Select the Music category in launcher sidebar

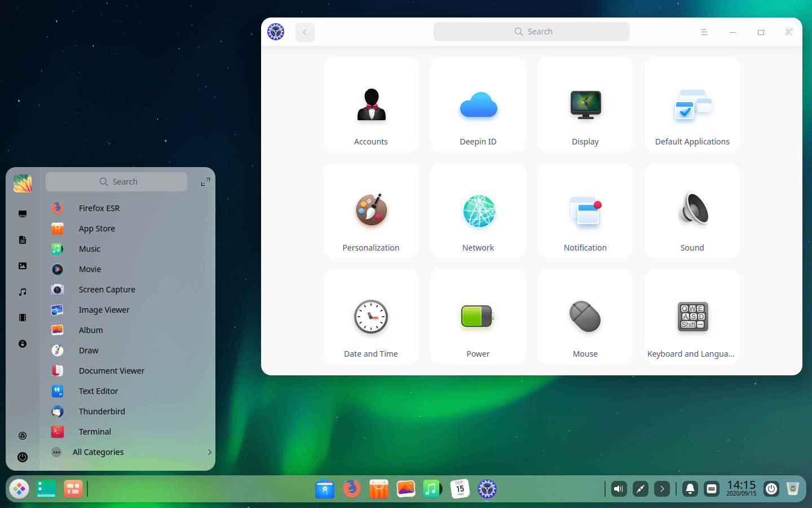pos(23,292)
